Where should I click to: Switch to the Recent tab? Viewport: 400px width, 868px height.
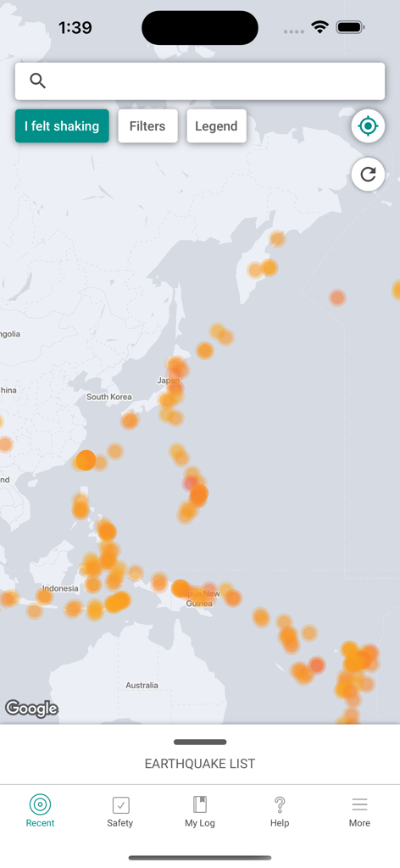[40, 811]
